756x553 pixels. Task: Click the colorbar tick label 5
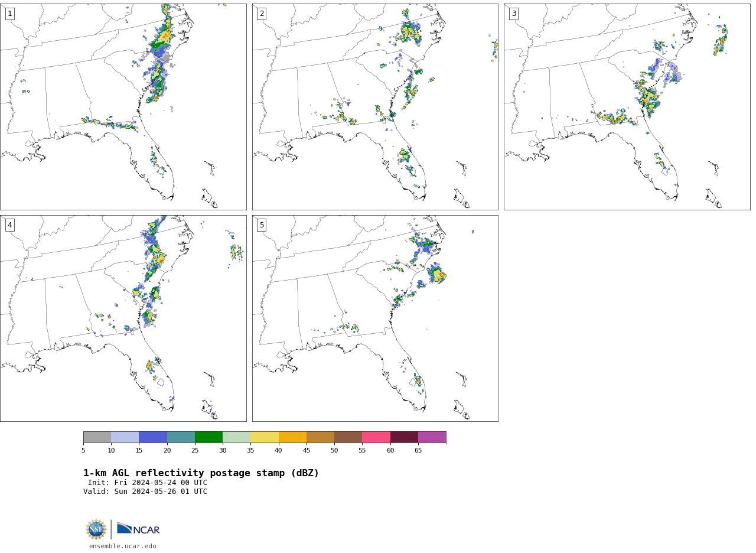click(83, 451)
